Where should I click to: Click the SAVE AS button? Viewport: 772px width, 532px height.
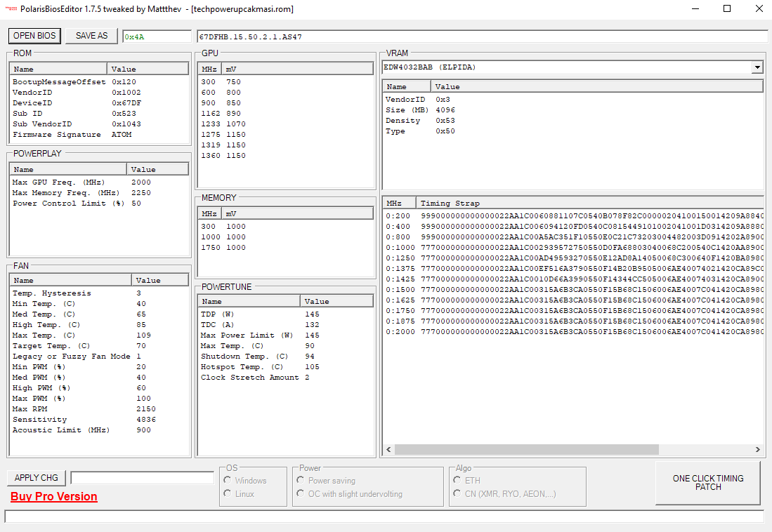coord(91,36)
